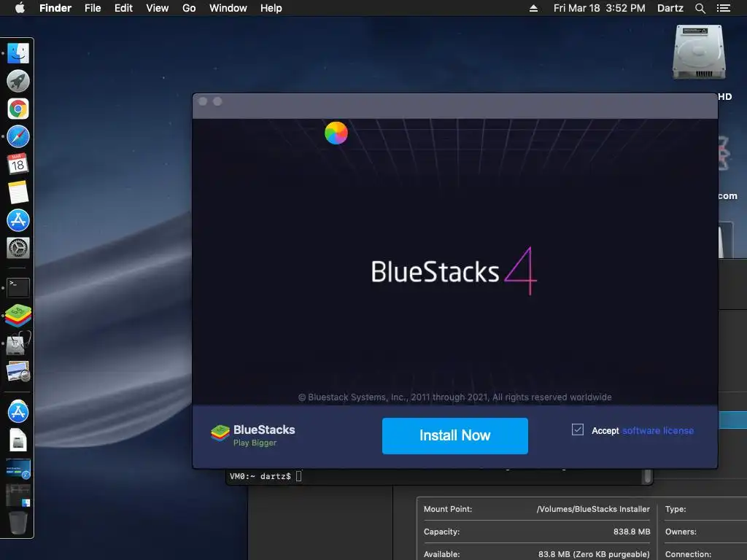Click the 83.8 MB available value
The height and width of the screenshot is (560, 747).
coord(594,554)
